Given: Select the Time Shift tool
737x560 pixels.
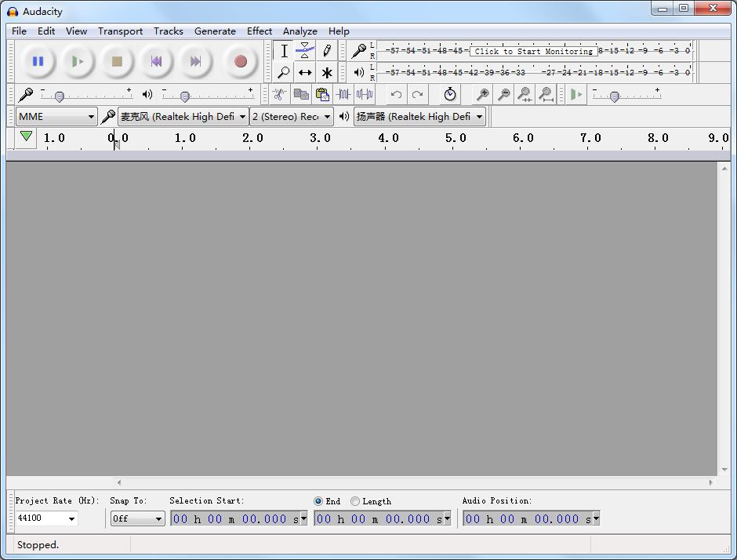Looking at the screenshot, I should click(305, 72).
